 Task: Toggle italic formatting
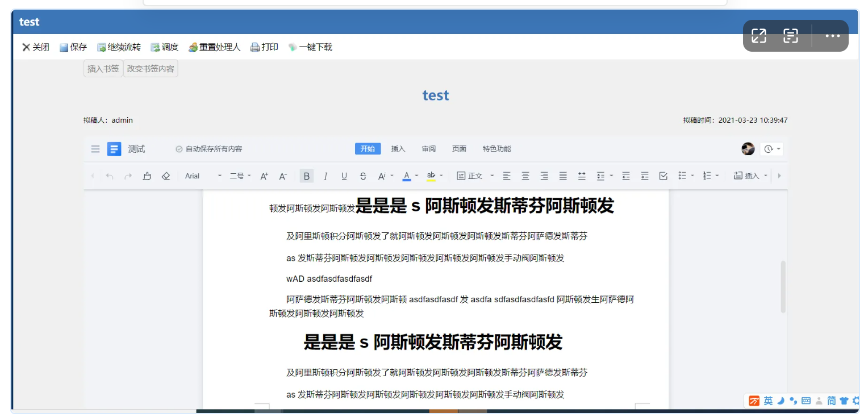pos(325,176)
